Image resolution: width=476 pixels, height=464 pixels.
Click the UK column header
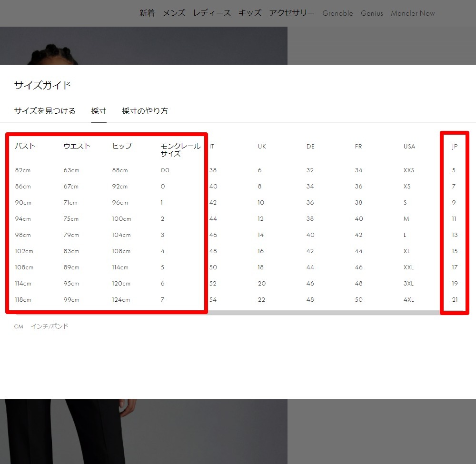pyautogui.click(x=262, y=146)
